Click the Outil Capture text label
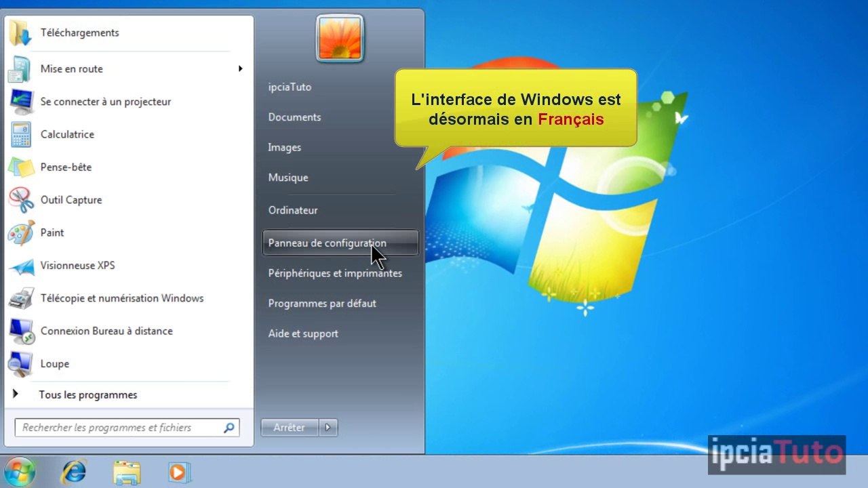This screenshot has height=488, width=868. [71, 200]
